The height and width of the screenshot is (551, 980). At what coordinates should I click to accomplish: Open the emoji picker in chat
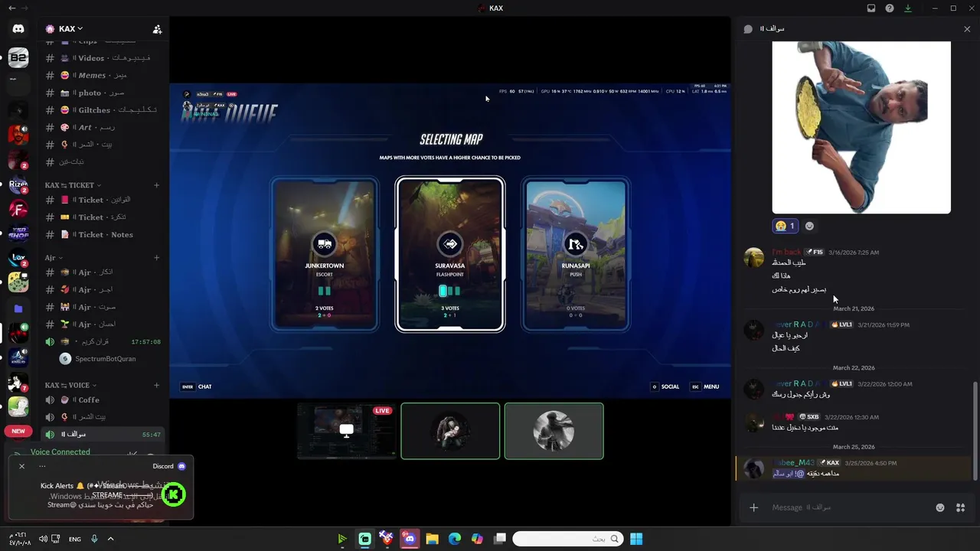click(x=940, y=507)
